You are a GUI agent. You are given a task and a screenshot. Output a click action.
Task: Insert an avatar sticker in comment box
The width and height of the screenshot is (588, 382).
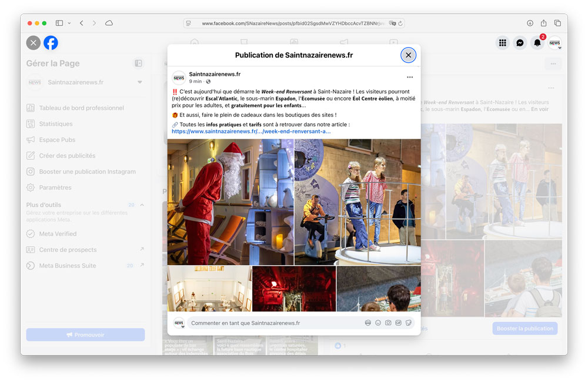tap(368, 323)
